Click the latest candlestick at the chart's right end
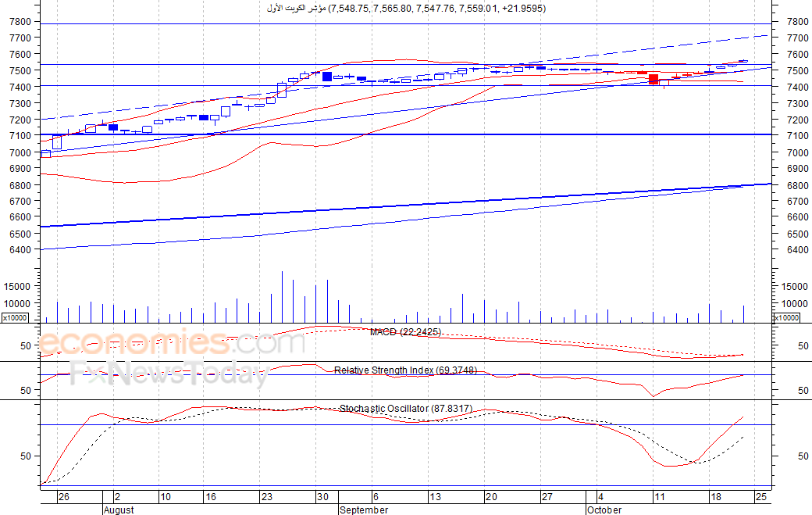 coord(743,61)
